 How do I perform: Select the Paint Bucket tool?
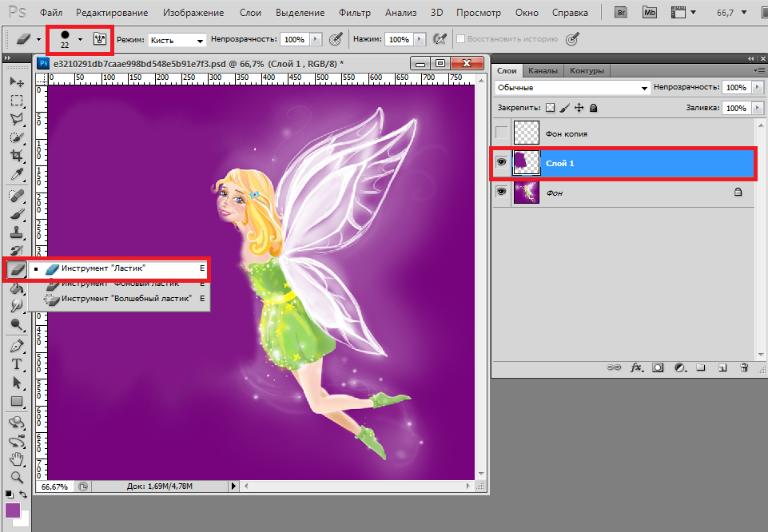pyautogui.click(x=17, y=288)
